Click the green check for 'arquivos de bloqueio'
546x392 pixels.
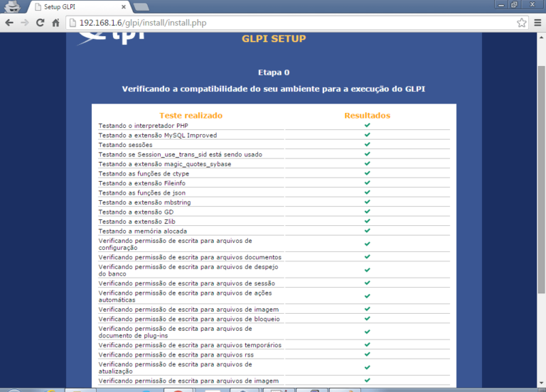[x=368, y=319]
